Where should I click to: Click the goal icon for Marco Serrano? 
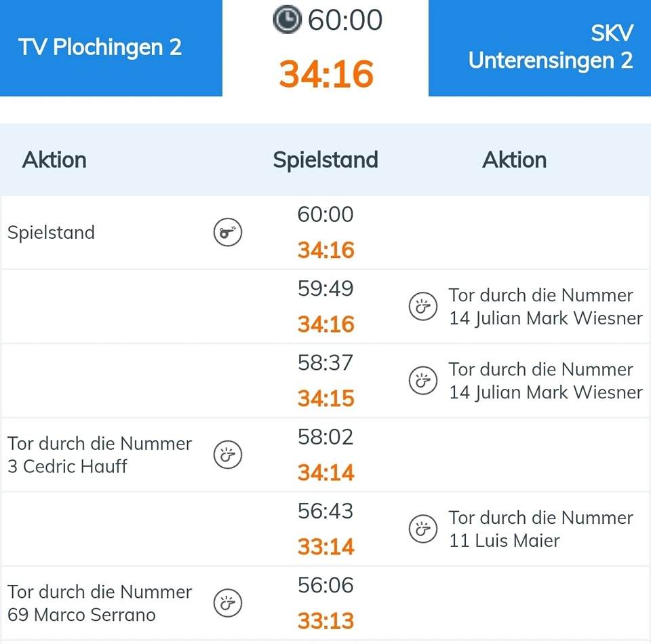[x=227, y=603]
